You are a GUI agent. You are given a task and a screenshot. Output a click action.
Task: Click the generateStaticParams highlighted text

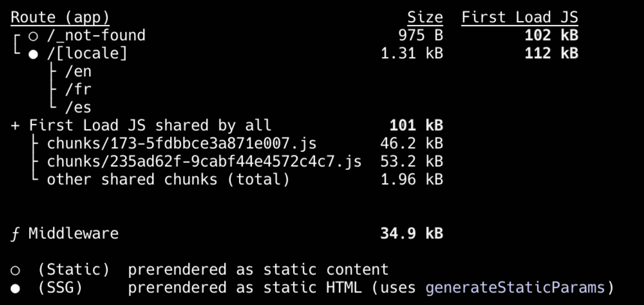click(x=515, y=288)
